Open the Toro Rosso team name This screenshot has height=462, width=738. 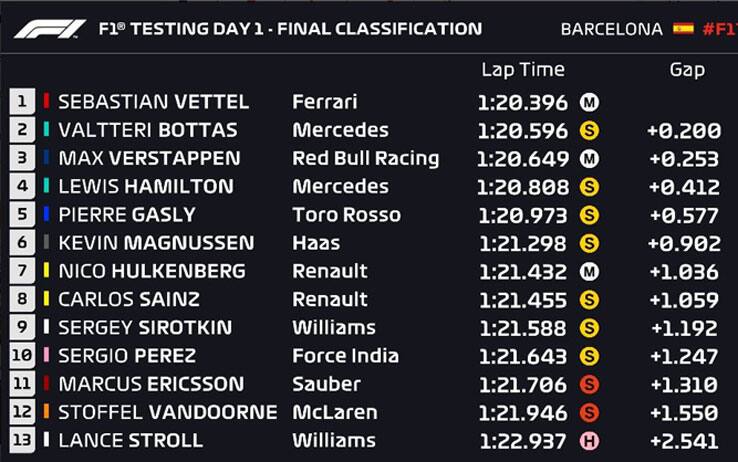point(347,215)
